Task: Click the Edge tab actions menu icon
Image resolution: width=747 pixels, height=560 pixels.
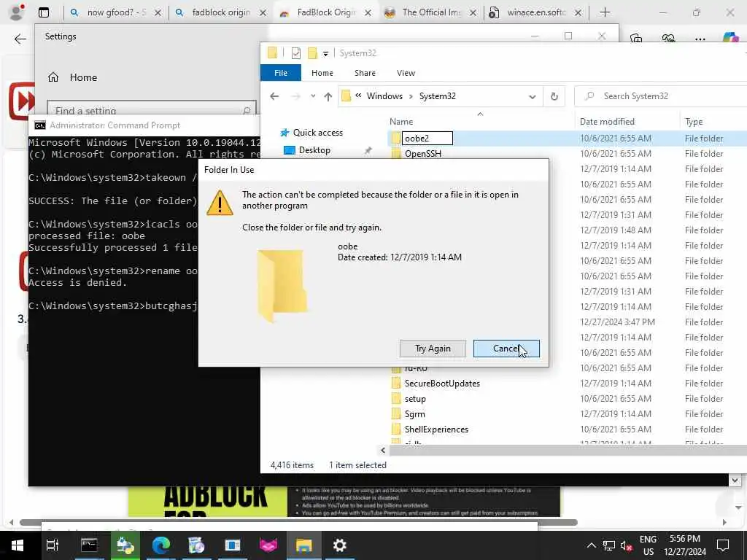Action: click(x=44, y=12)
